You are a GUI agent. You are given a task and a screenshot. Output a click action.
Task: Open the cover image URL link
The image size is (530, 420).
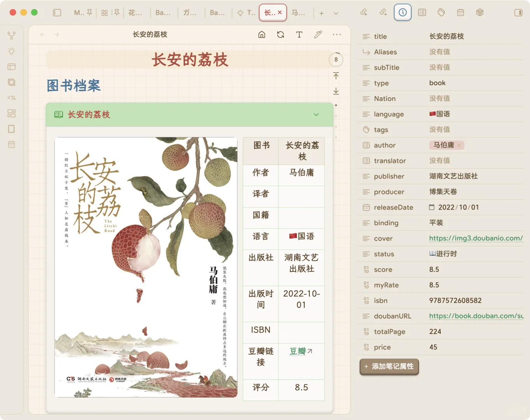(476, 238)
